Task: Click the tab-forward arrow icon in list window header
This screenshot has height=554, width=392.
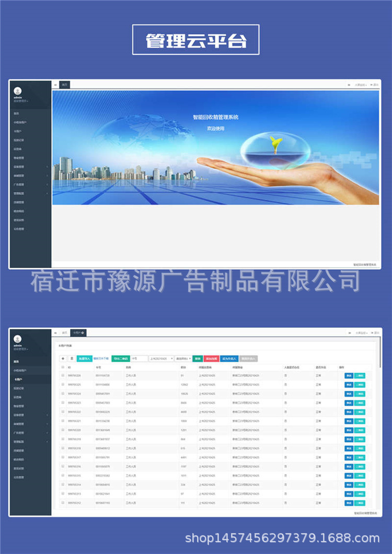Action: (349, 333)
